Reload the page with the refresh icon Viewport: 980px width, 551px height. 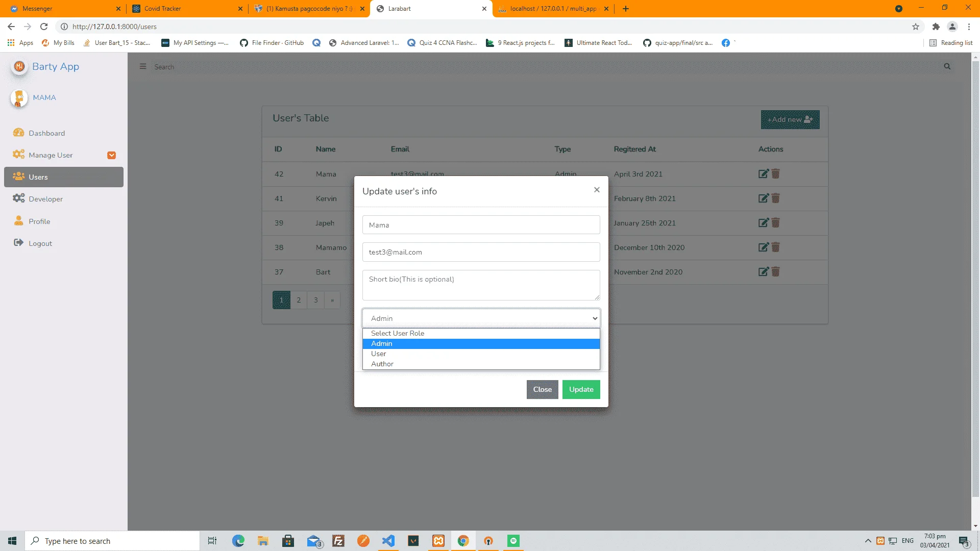[44, 27]
